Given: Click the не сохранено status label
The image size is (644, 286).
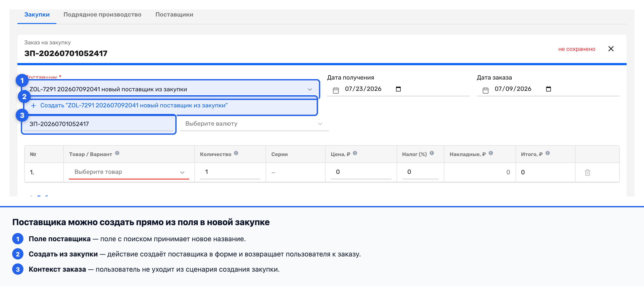Looking at the screenshot, I should 577,49.
